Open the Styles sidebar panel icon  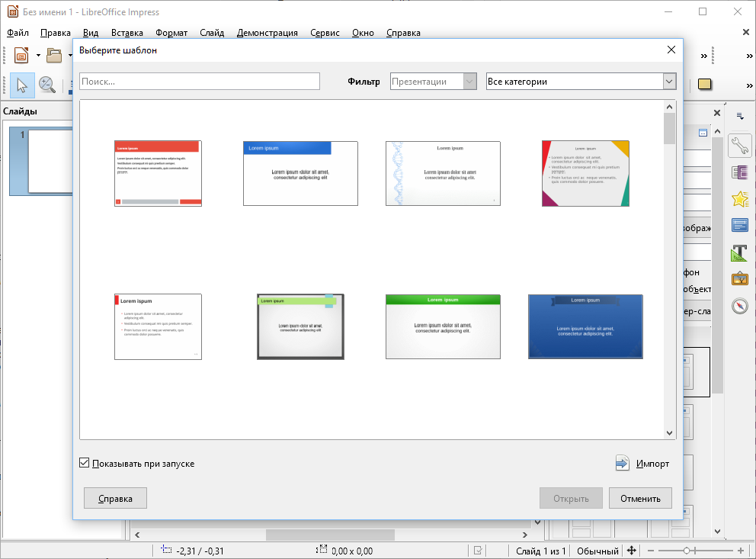click(x=740, y=252)
